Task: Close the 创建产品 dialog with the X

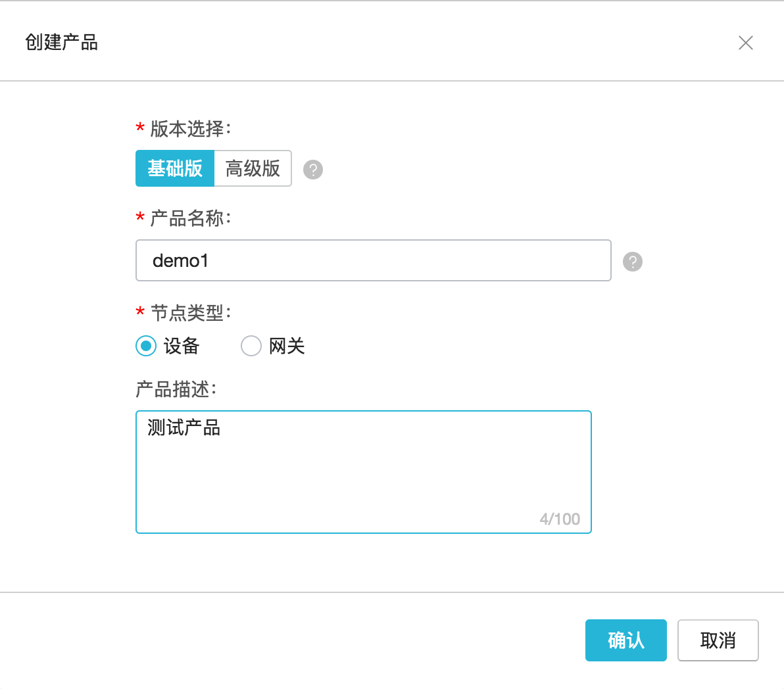Action: pyautogui.click(x=746, y=42)
